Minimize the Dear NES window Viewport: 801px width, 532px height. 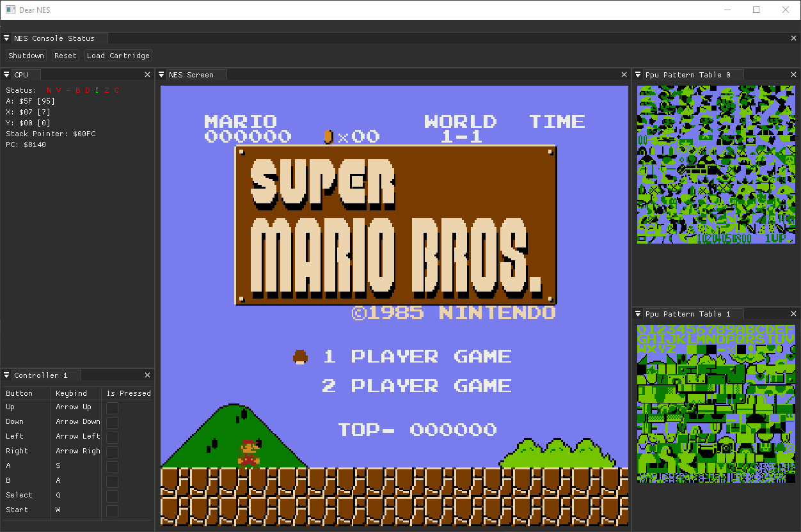click(x=727, y=10)
